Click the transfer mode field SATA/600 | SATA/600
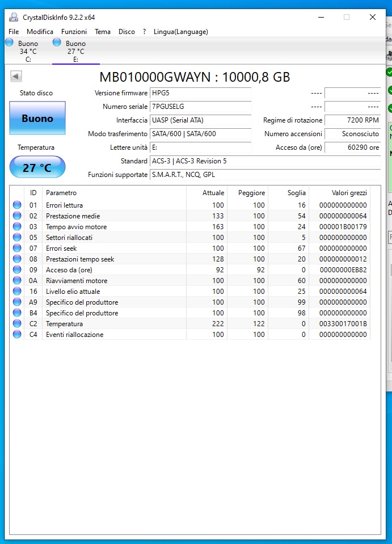 [x=200, y=133]
